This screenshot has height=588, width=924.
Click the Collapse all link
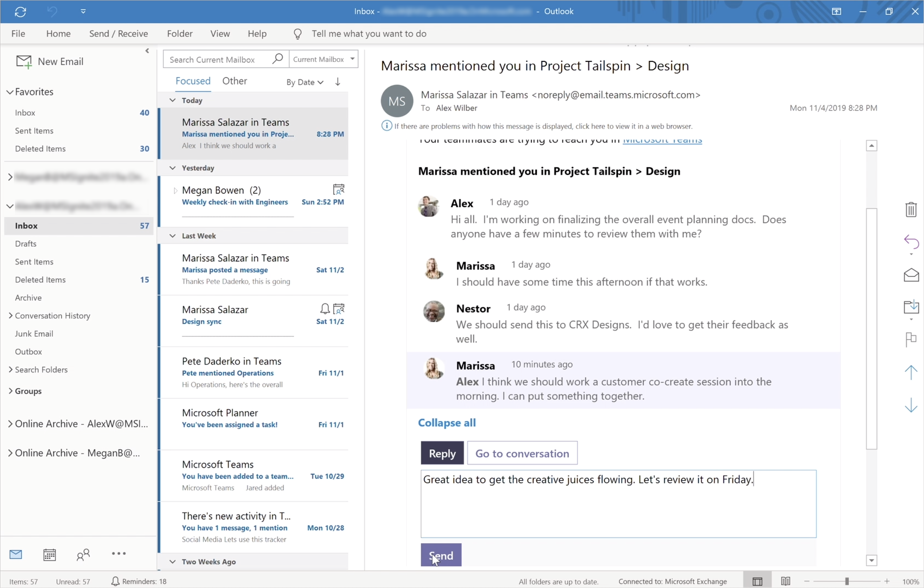click(x=447, y=423)
